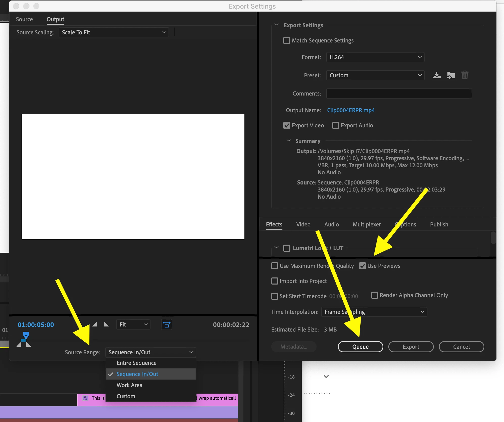Click the Save Preset icon
This screenshot has height=422, width=504.
(437, 75)
